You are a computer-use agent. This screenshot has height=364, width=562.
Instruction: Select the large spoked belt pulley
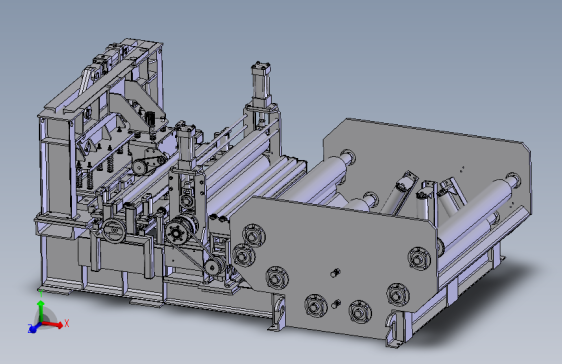(x=179, y=232)
